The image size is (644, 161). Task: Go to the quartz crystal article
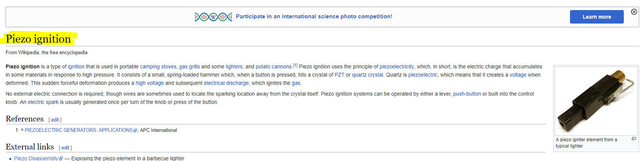pos(367,75)
